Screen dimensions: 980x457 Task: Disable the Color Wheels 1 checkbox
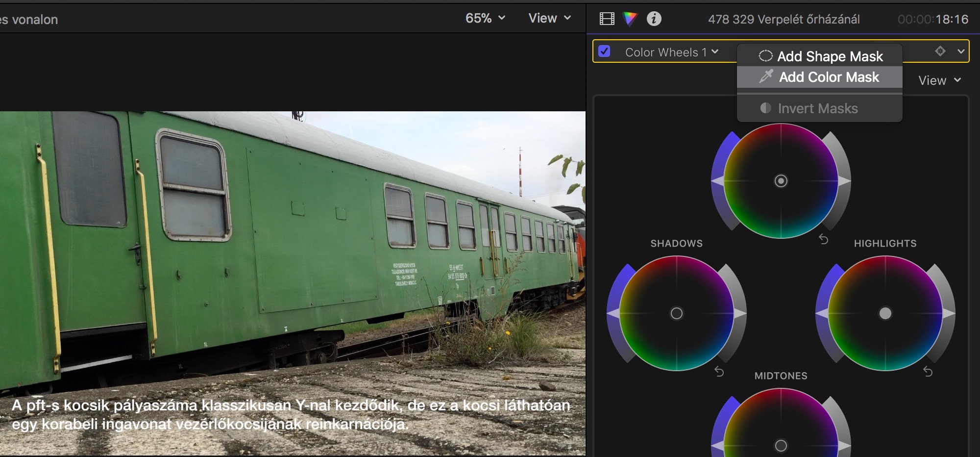605,51
